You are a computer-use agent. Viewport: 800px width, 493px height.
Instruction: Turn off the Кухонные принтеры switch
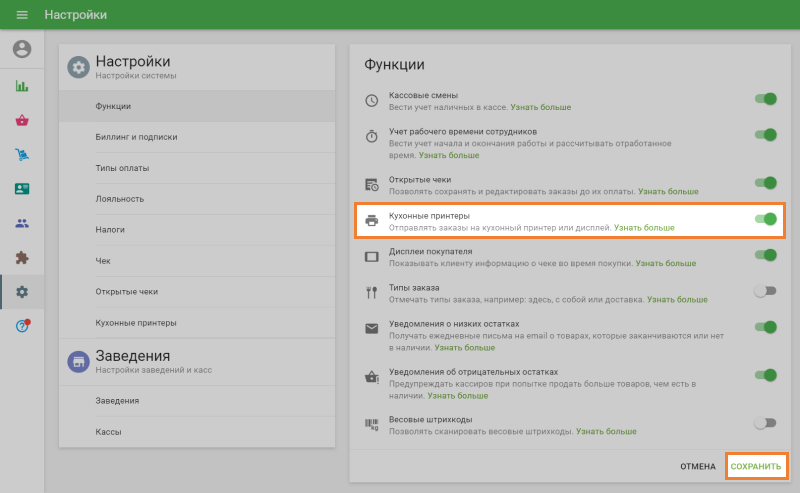coord(766,219)
